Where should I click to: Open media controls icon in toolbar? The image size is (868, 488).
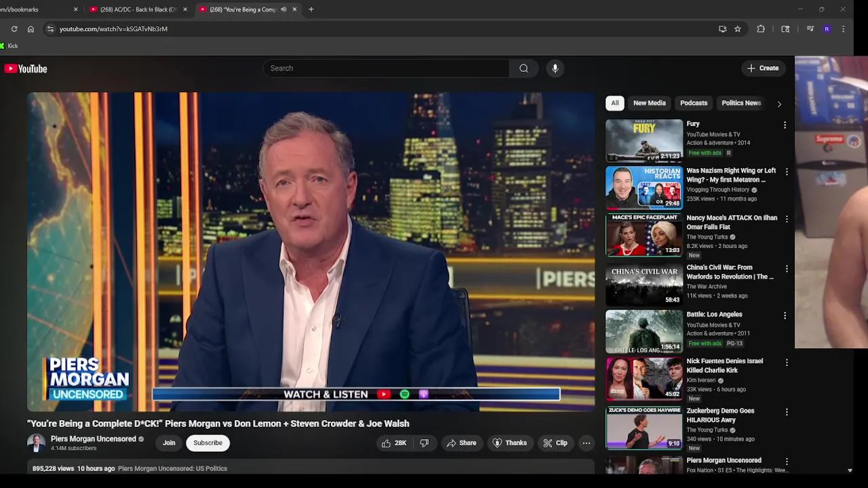click(x=810, y=29)
